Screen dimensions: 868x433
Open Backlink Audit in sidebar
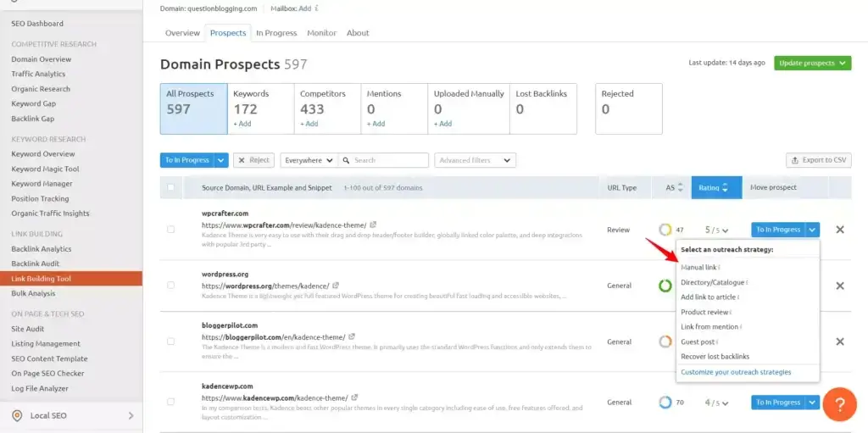tap(36, 264)
